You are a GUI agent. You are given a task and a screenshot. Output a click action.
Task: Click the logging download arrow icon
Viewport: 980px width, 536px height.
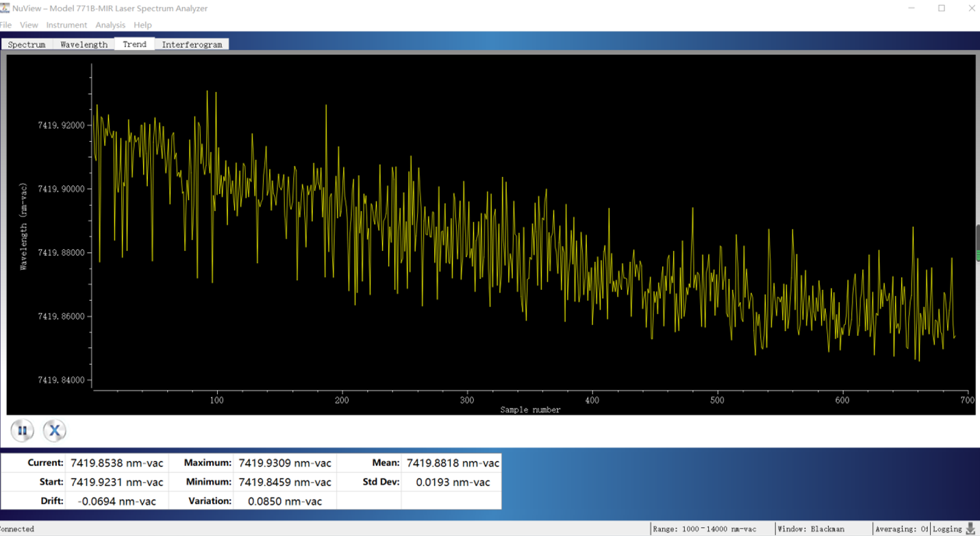pos(970,528)
